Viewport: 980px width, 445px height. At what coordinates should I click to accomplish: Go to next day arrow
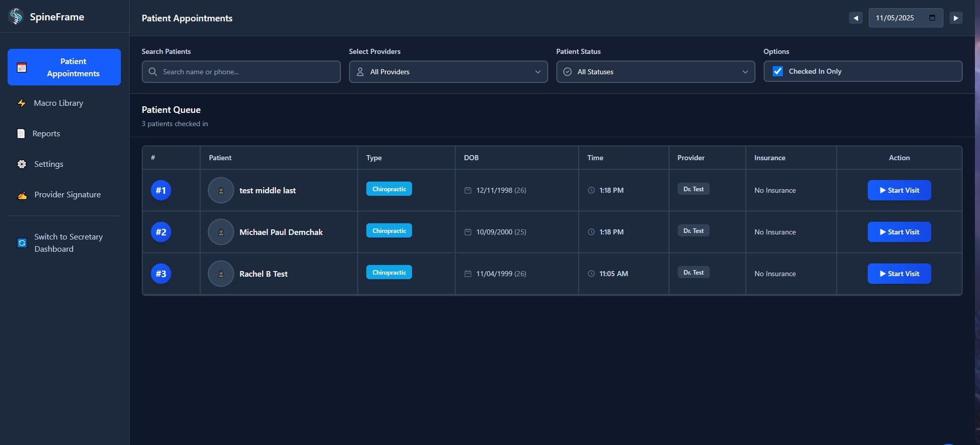(x=956, y=18)
